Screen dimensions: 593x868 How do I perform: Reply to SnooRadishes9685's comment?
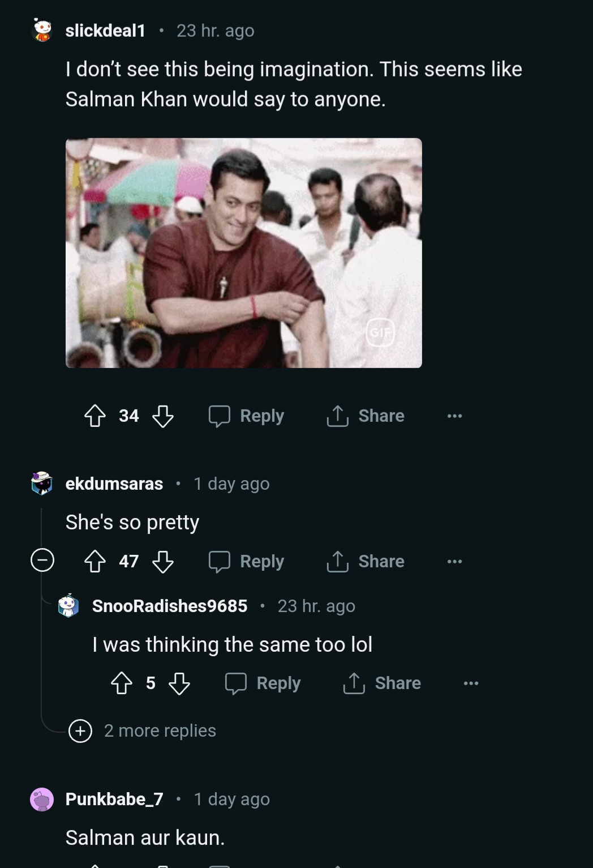pyautogui.click(x=263, y=683)
